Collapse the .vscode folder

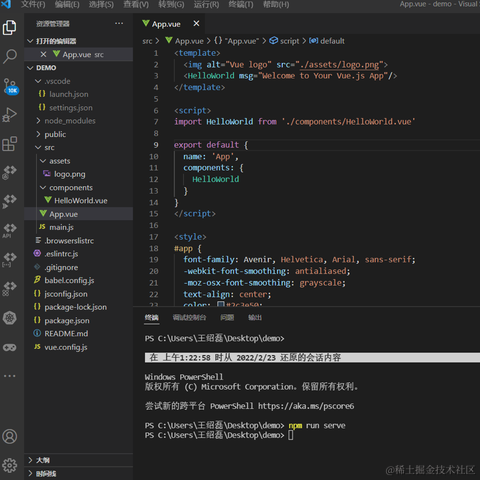[x=38, y=81]
